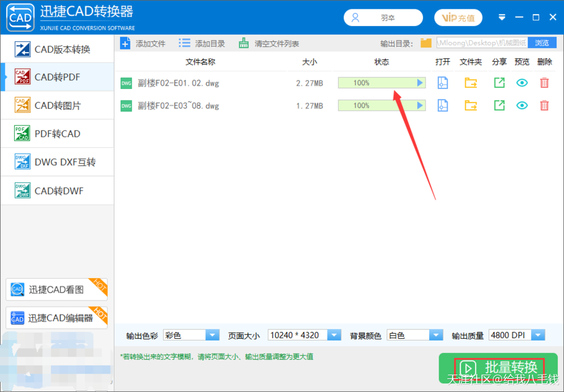This screenshot has width=564, height=392.
Task: Select DWG DXF互转 in the sidebar
Action: click(56, 162)
